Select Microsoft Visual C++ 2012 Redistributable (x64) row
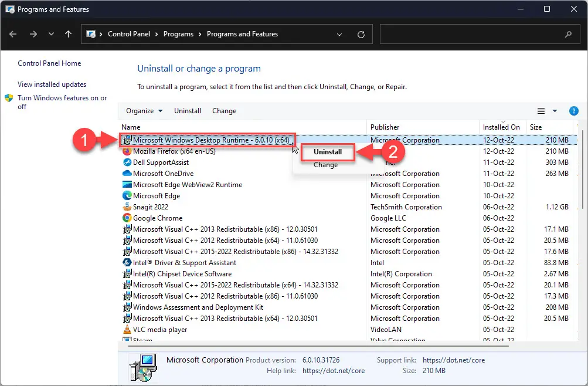Image resolution: width=588 pixels, height=386 pixels. pos(349,241)
